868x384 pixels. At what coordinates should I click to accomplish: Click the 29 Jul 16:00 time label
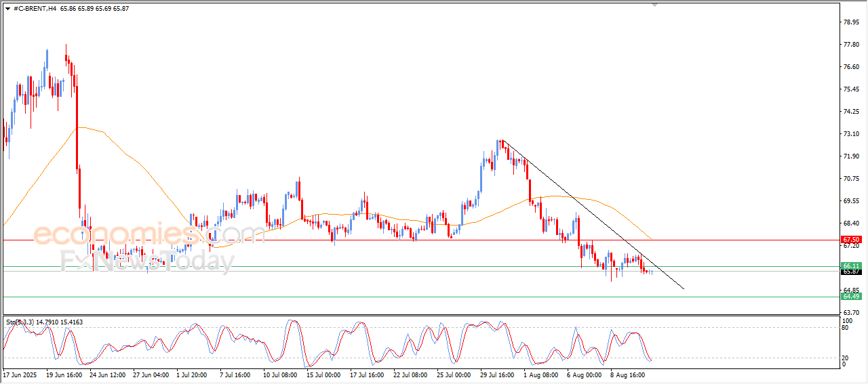498,374
